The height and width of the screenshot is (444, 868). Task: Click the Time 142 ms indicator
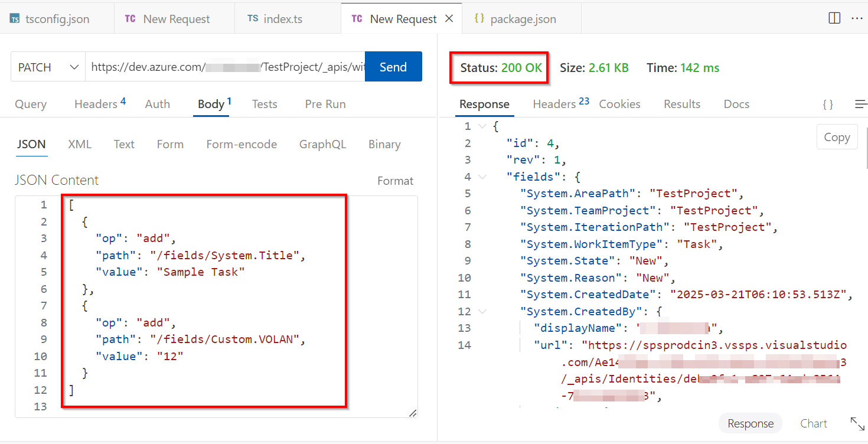(683, 68)
